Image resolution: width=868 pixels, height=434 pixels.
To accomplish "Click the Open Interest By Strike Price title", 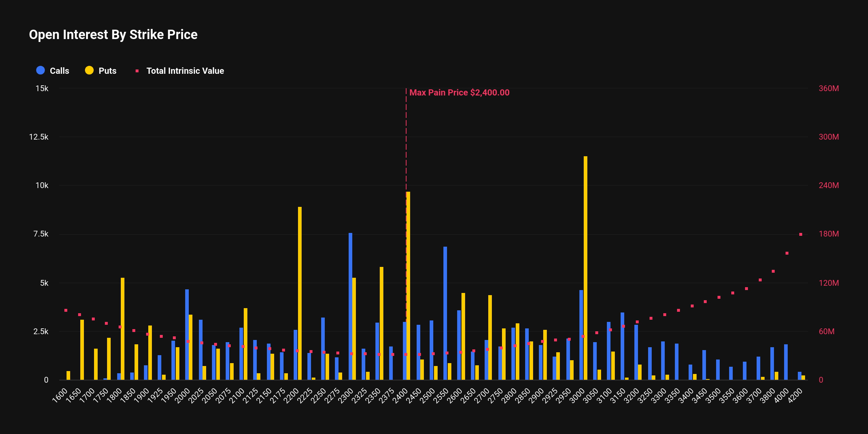I will [x=113, y=35].
